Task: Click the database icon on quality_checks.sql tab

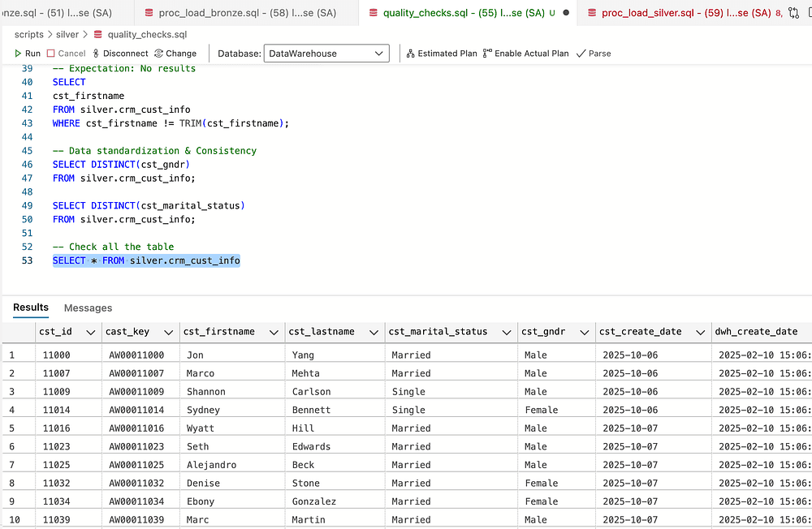Action: click(x=373, y=13)
